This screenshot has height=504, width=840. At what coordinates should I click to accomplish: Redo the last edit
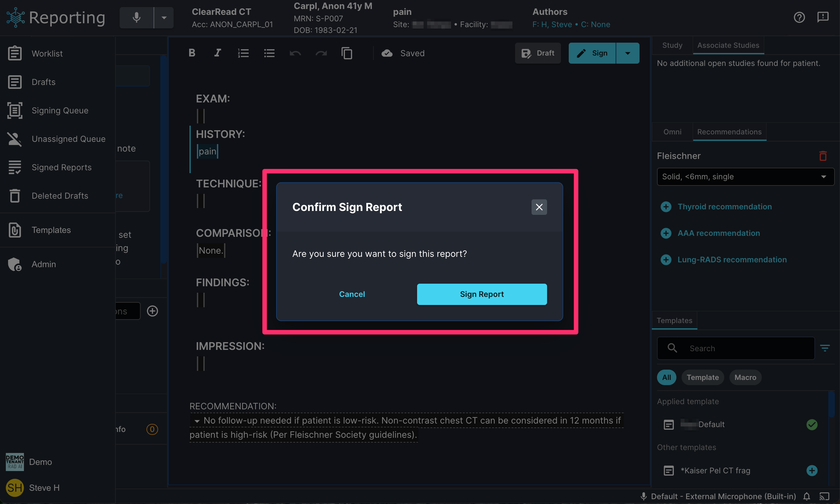click(x=321, y=53)
